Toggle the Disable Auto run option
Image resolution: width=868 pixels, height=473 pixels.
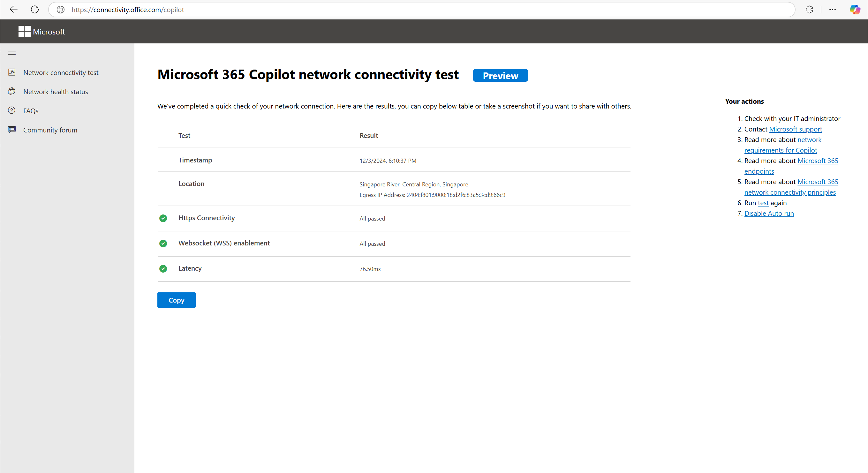click(769, 213)
